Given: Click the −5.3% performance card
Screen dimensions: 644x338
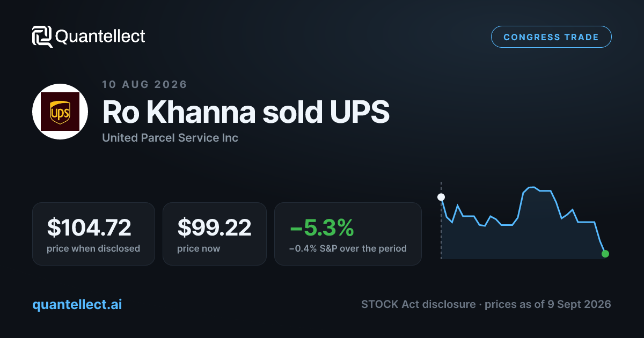Looking at the screenshot, I should click(348, 233).
